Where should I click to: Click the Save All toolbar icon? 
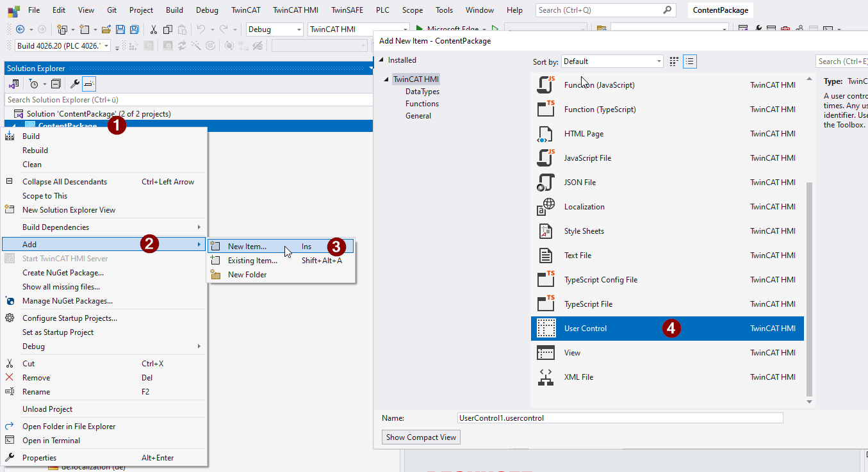(x=134, y=29)
